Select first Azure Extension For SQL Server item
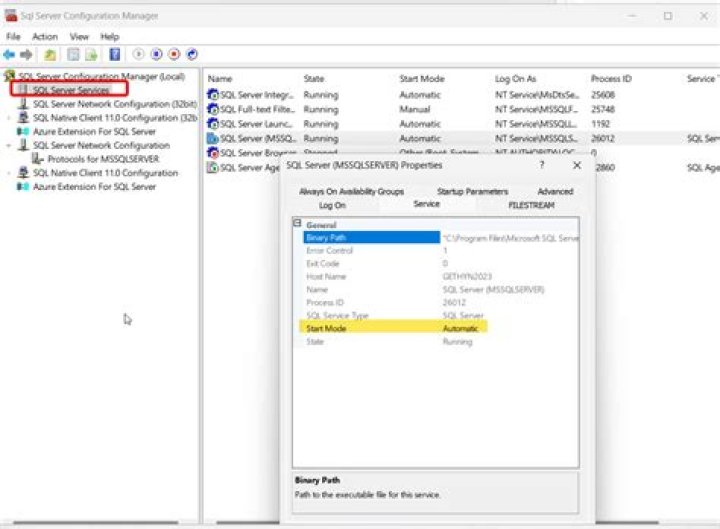The width and height of the screenshot is (720, 529). [x=94, y=131]
